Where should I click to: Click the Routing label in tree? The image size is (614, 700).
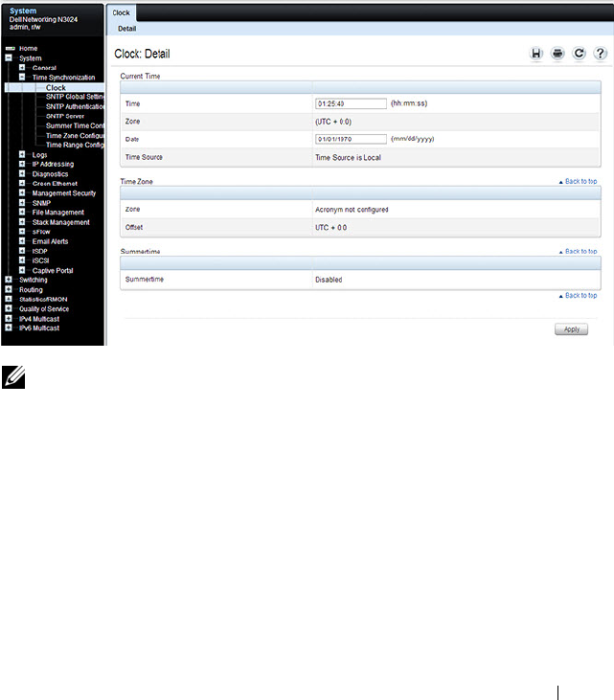[x=31, y=289]
